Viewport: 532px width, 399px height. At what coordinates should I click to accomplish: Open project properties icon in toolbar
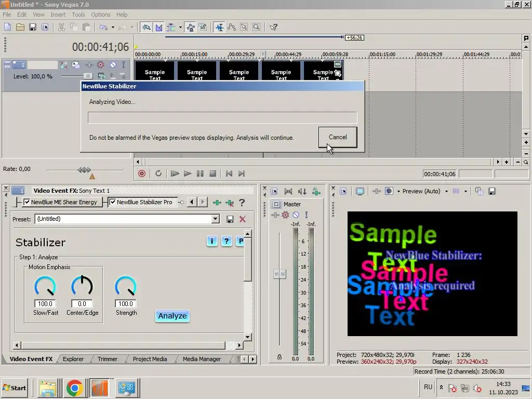tap(45, 27)
